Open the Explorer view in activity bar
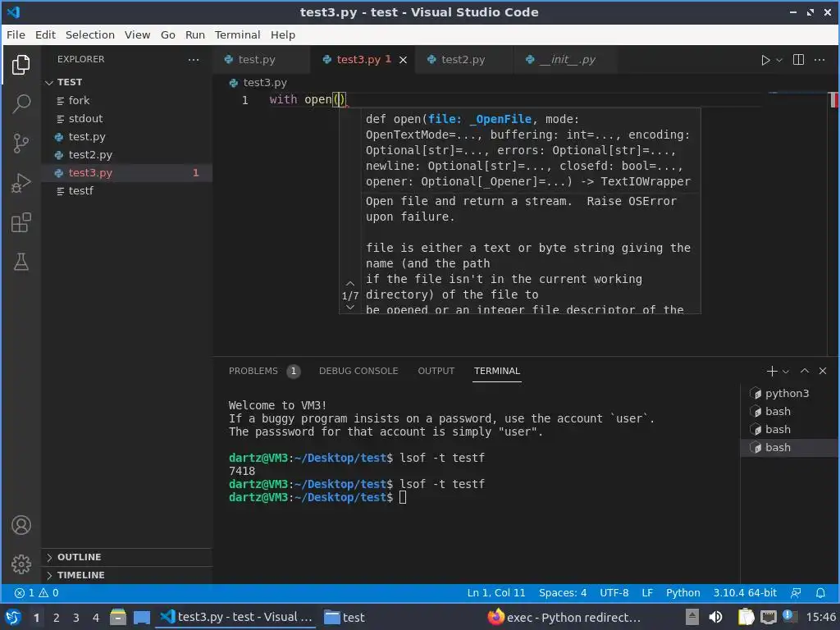This screenshot has height=630, width=840. click(21, 65)
